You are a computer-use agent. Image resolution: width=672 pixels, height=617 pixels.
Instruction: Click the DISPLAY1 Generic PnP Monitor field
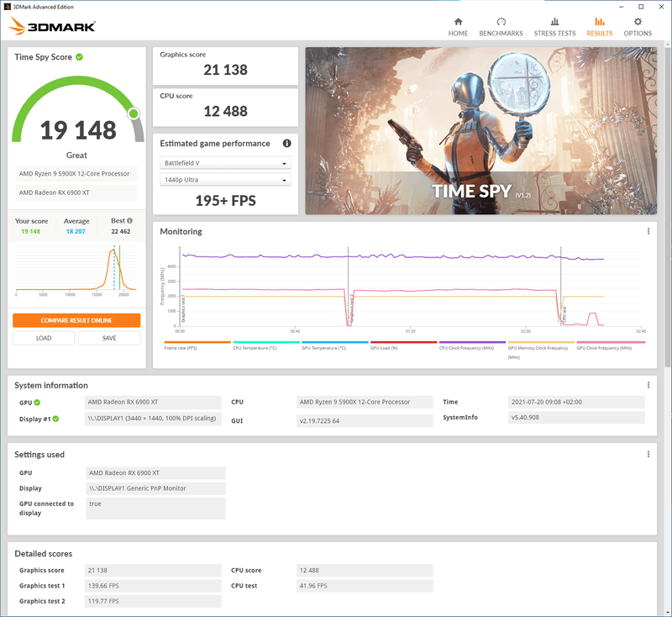(155, 488)
